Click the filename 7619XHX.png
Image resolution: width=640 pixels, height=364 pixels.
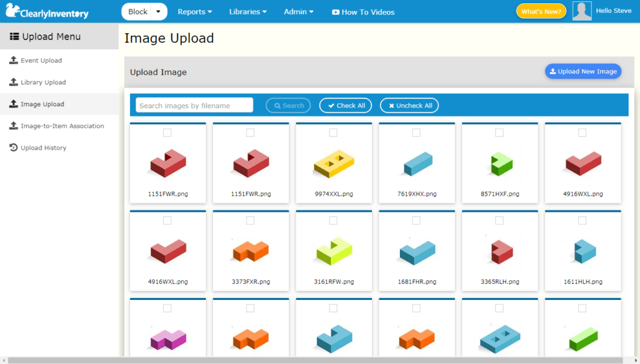[417, 194]
